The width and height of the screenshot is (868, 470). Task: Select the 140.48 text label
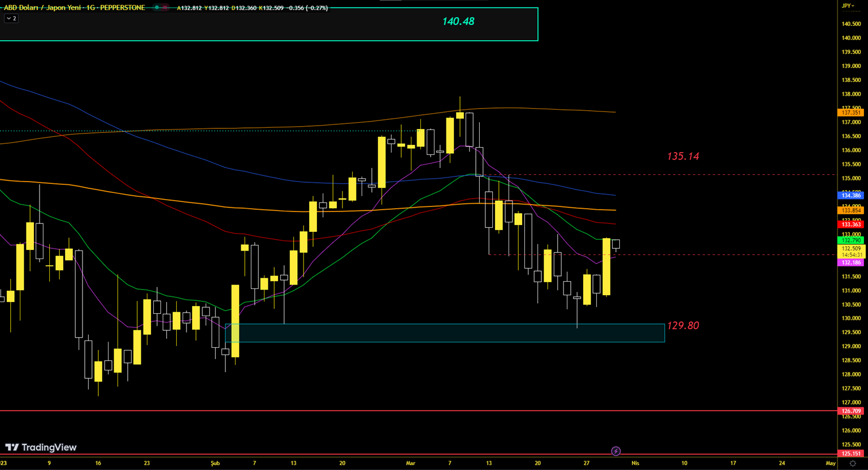(458, 21)
